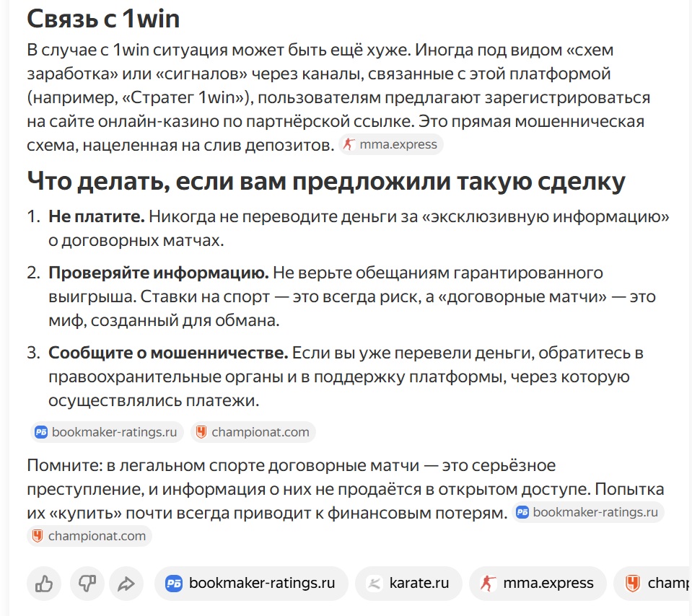Click the «Связь с 1win» heading

click(x=103, y=19)
